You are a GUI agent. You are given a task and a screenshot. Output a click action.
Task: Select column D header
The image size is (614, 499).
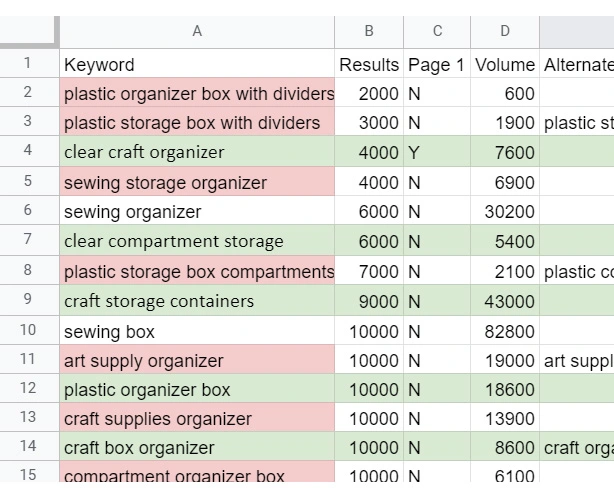click(505, 32)
